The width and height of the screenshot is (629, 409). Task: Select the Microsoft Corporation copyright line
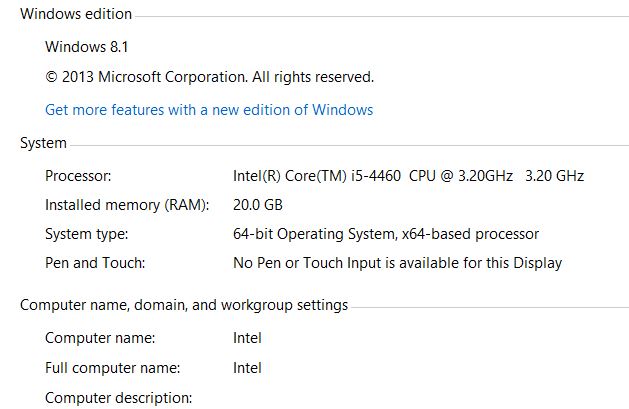[209, 77]
